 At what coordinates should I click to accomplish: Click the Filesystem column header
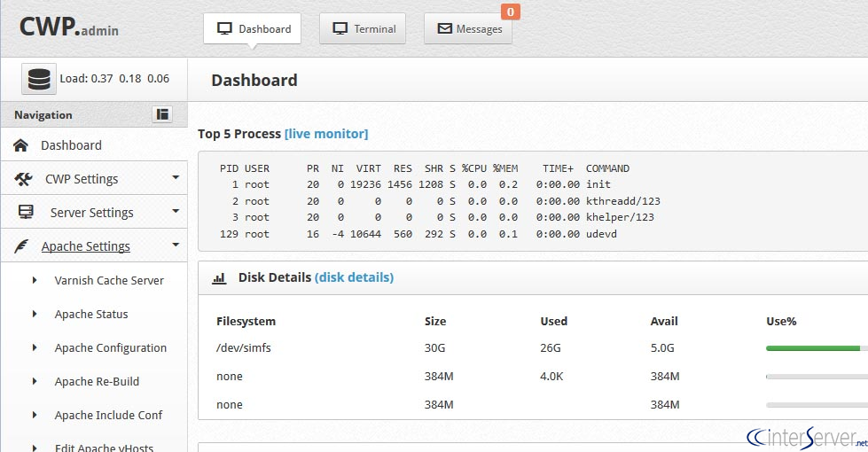tap(246, 322)
